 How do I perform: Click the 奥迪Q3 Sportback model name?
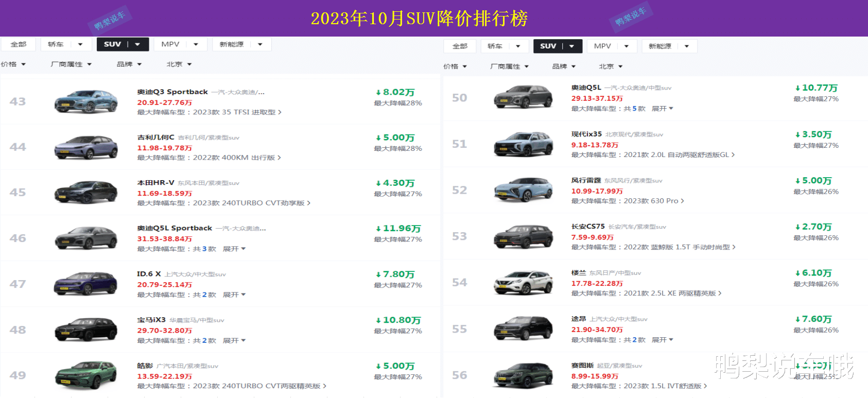(172, 92)
